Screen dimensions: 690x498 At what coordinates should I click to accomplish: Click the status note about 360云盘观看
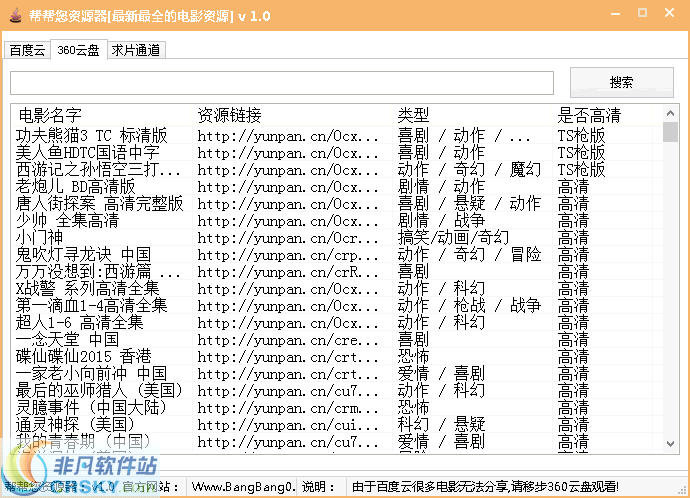coord(485,487)
